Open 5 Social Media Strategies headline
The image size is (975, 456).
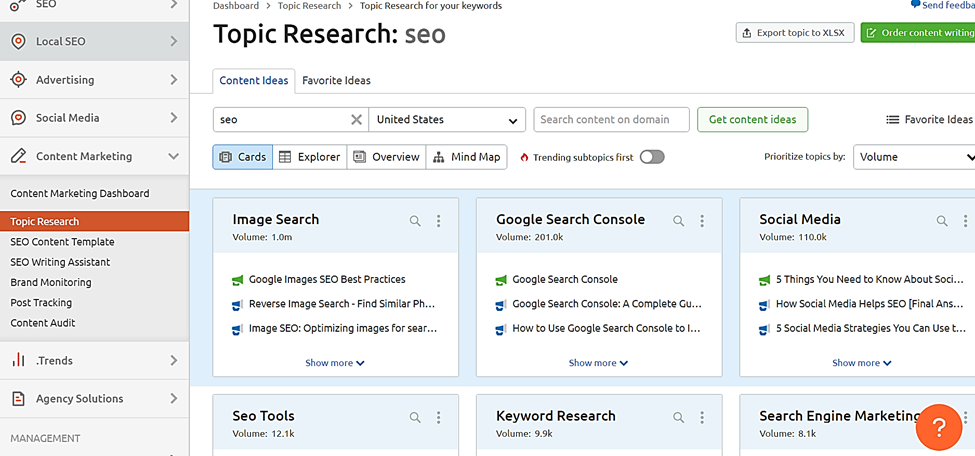[x=871, y=328]
